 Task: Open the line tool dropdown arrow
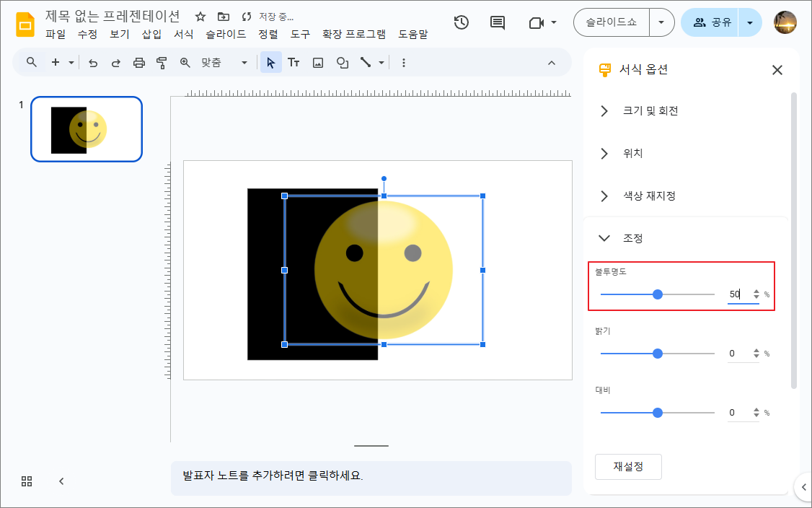click(381, 63)
